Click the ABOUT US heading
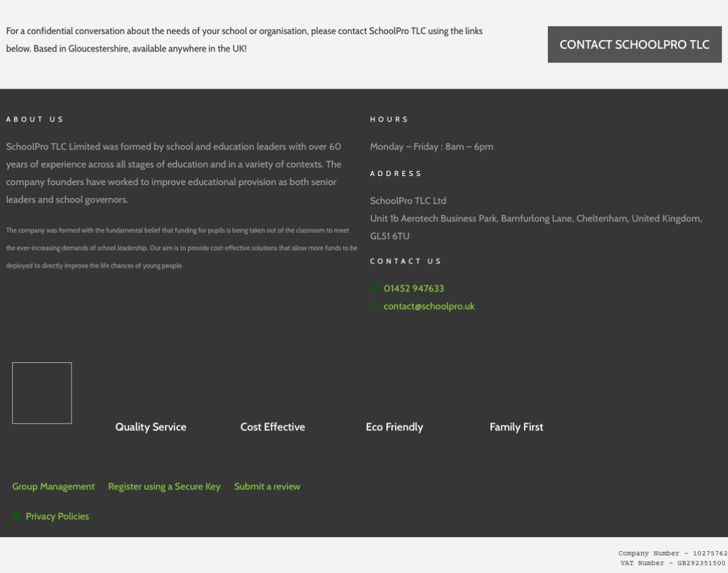The width and height of the screenshot is (728, 573). (35, 119)
